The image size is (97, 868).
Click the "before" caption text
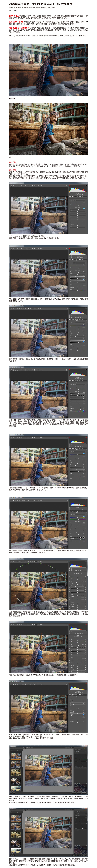click(12, 99)
